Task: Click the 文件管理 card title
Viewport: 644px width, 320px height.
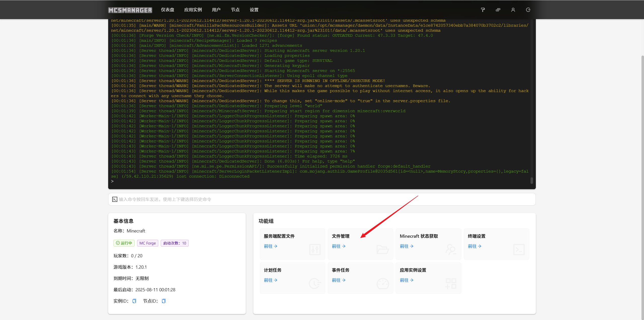Action: [x=341, y=236]
